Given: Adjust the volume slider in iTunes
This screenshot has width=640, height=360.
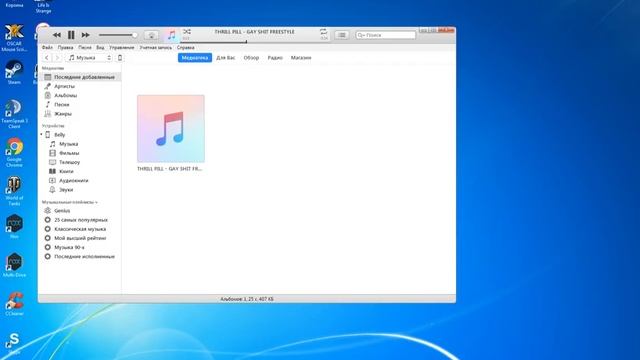Looking at the screenshot, I should [118, 35].
